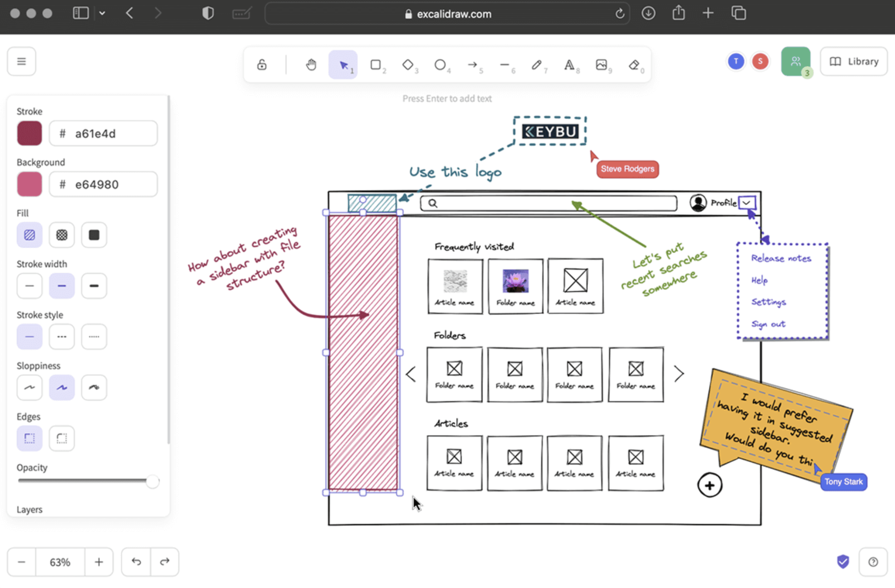Open the Library panel
The height and width of the screenshot is (588, 895).
(853, 61)
